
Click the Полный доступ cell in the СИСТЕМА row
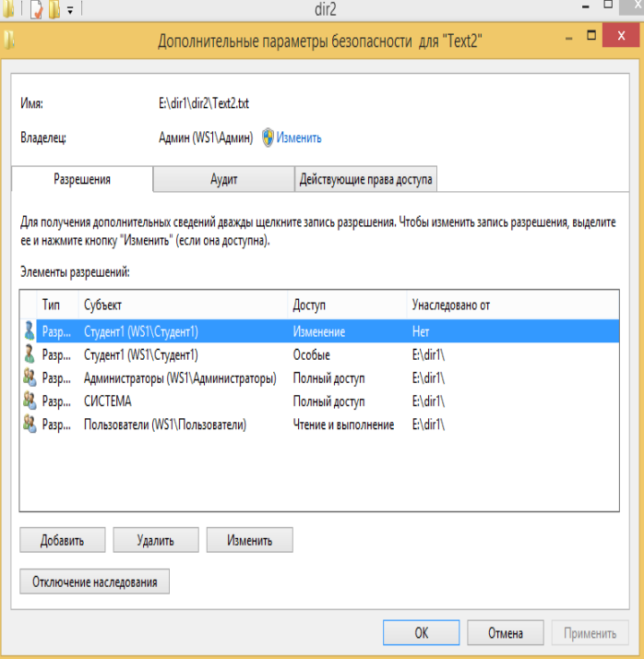pos(328,401)
